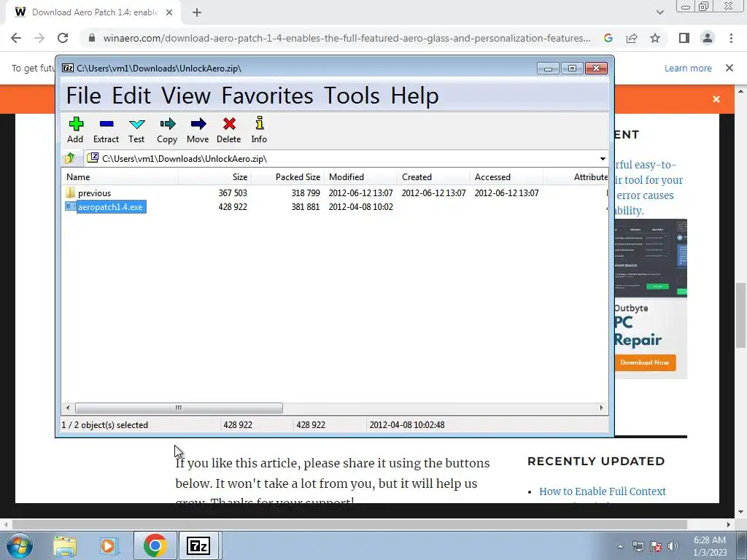Open the Edit menu in 7-Zip

(131, 96)
